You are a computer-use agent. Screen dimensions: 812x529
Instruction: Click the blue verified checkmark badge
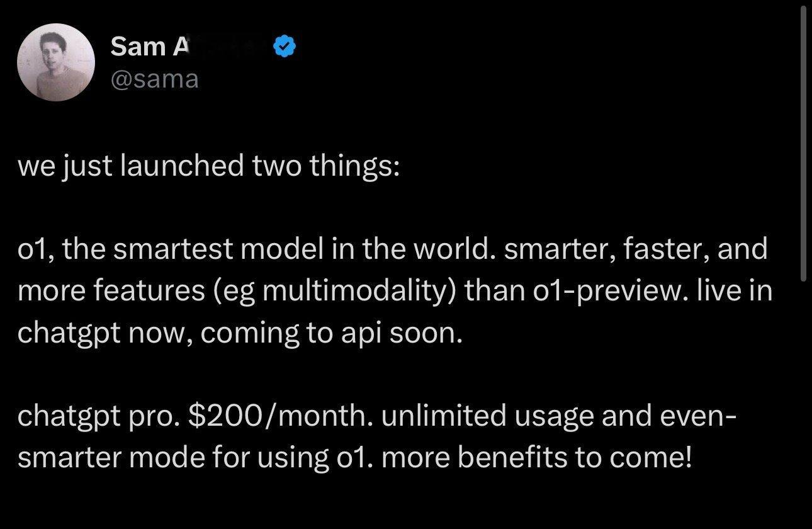click(284, 46)
